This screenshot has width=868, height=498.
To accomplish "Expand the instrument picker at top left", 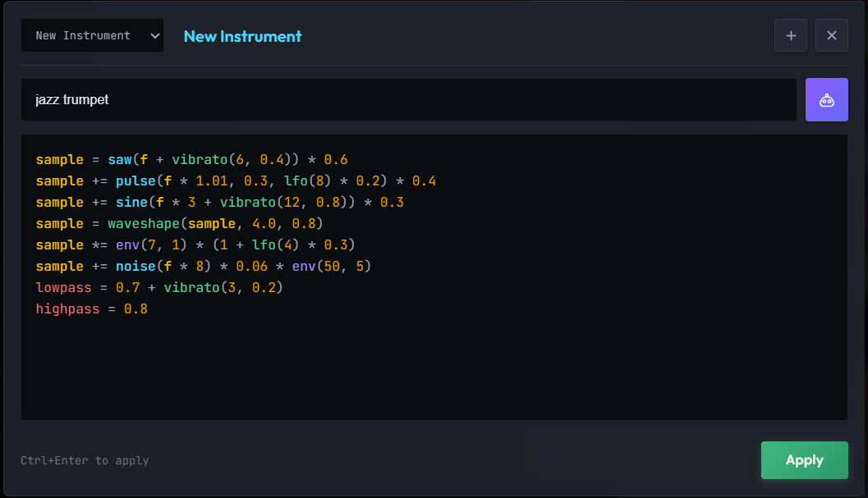I will (92, 35).
